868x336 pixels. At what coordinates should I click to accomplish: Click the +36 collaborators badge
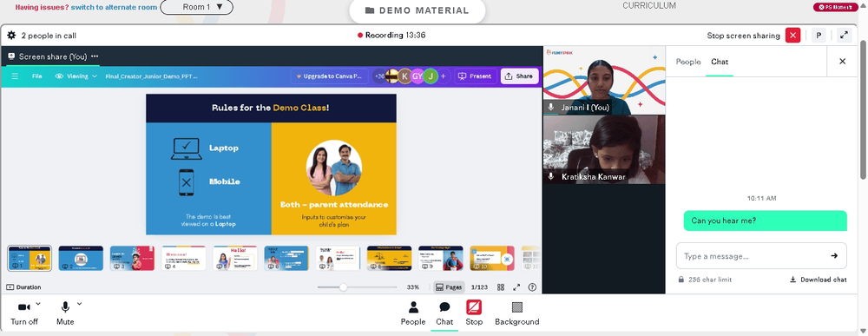coord(380,76)
